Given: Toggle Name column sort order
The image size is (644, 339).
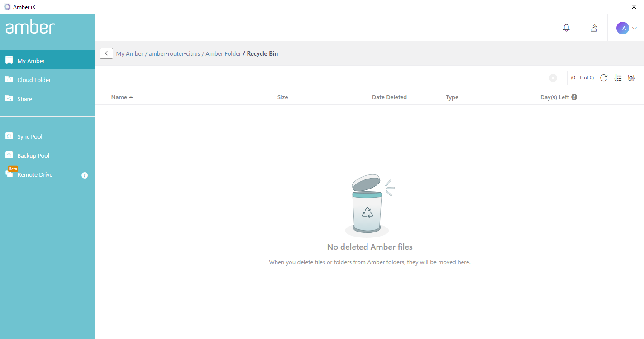Looking at the screenshot, I should (x=122, y=97).
